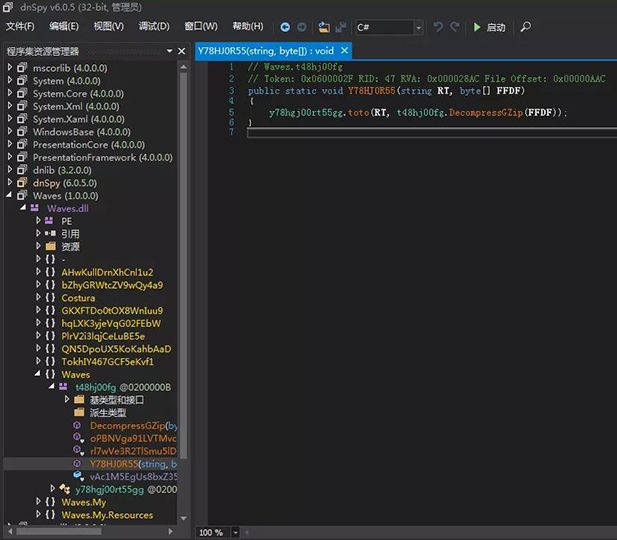
Task: Click the 引用 references icon
Action: [x=50, y=233]
